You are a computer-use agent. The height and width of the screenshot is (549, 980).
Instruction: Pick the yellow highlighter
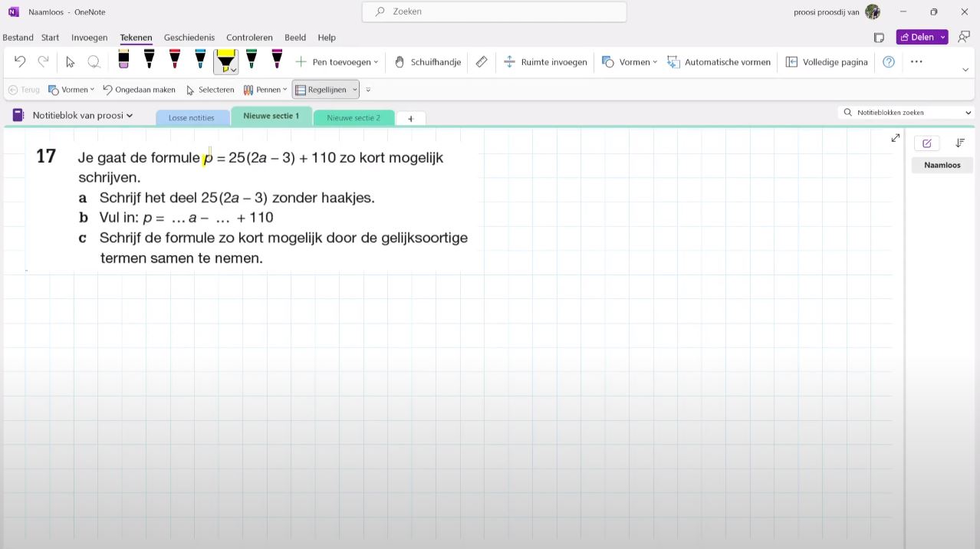pos(225,61)
